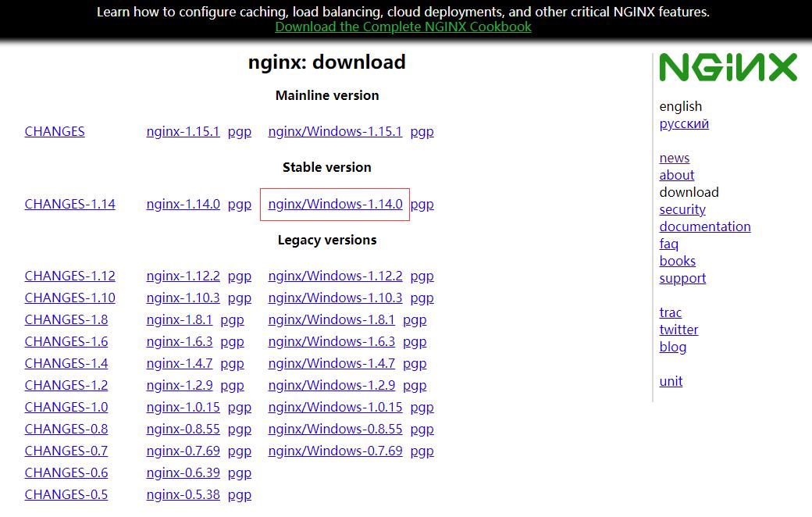Open CHANGES-1.12 link
This screenshot has height=517, width=812.
[70, 276]
